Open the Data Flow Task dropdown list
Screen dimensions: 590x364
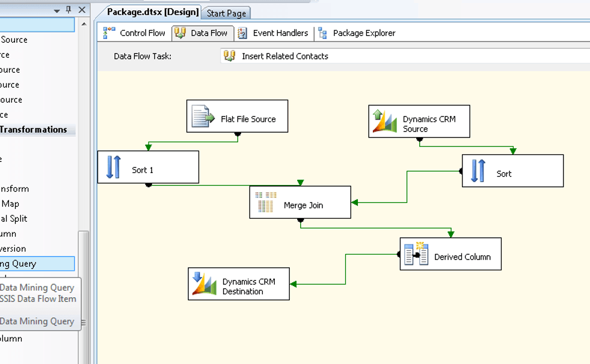click(x=405, y=56)
